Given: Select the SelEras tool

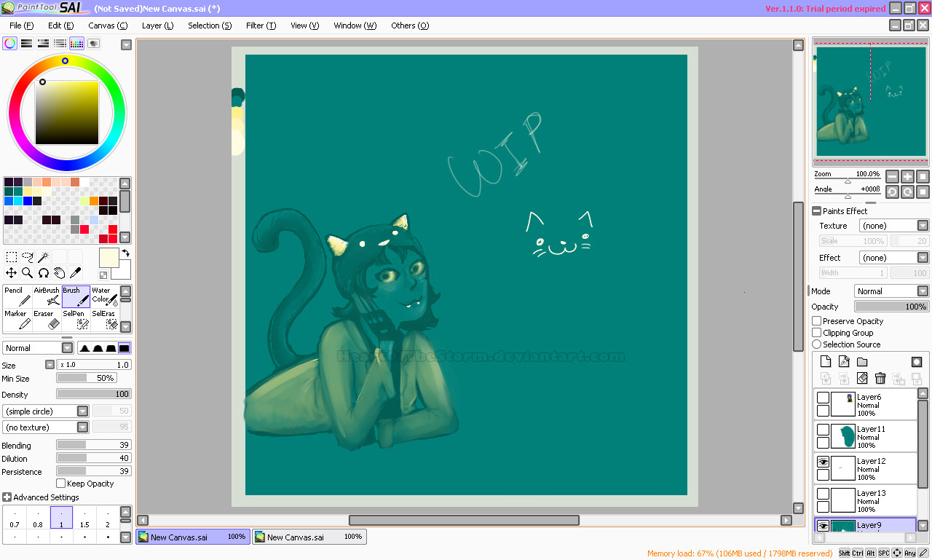Looking at the screenshot, I should (105, 320).
